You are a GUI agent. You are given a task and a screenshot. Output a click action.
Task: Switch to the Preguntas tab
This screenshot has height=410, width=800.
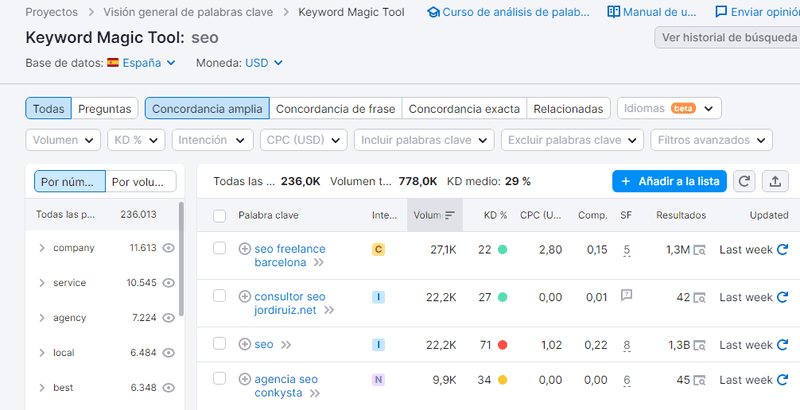(x=105, y=108)
